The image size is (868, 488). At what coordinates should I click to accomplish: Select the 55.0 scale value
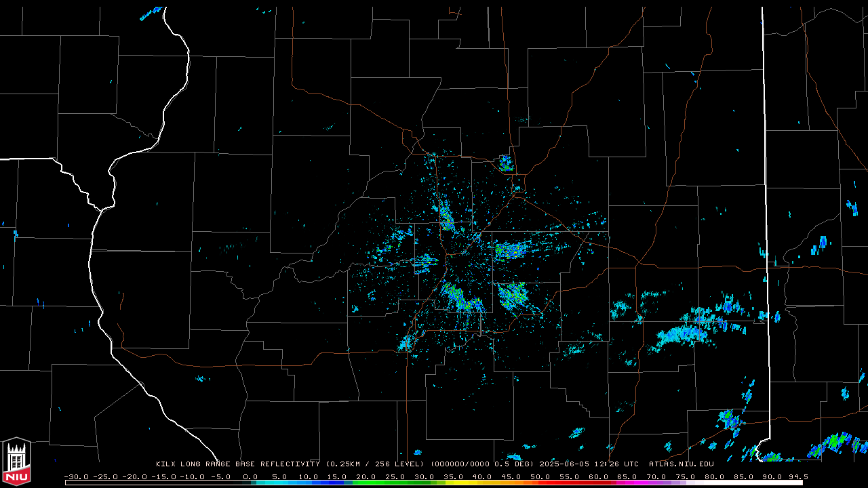(570, 476)
